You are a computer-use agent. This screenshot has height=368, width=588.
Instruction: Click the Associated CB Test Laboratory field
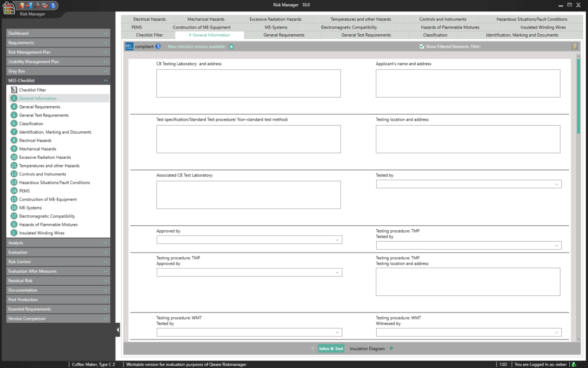(x=249, y=195)
